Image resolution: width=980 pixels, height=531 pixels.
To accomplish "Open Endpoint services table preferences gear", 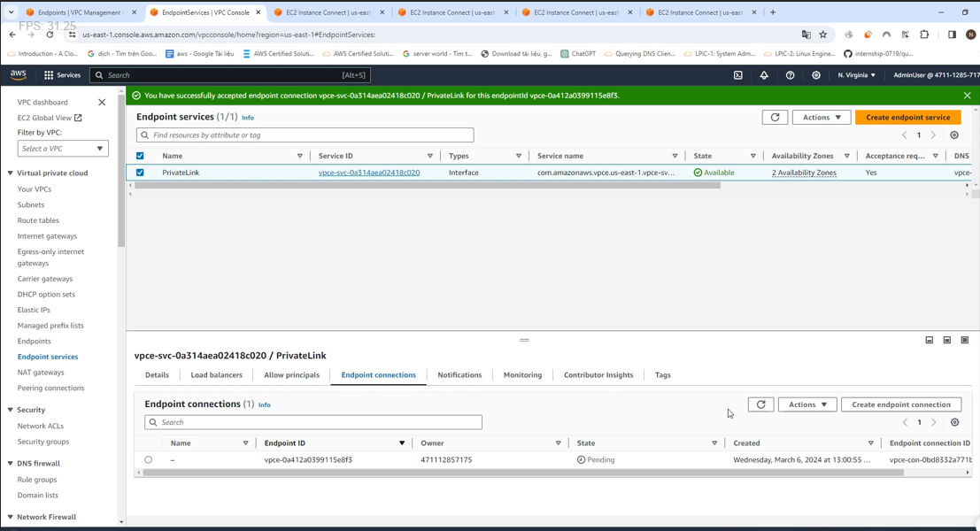I will 954,135.
